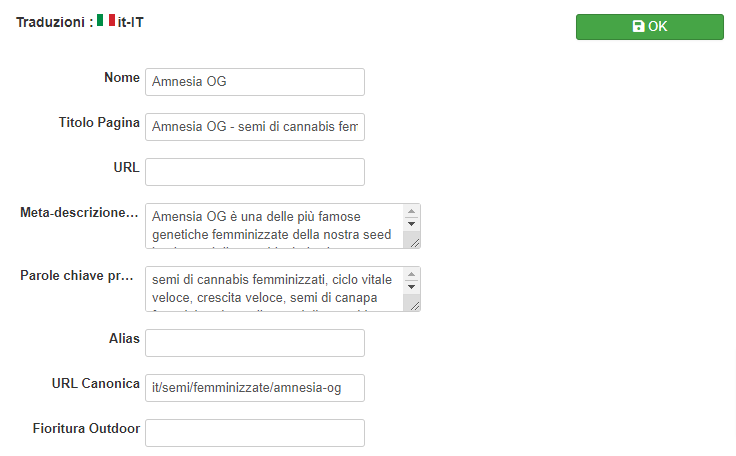The height and width of the screenshot is (456, 736).
Task: Grab resize handle of Meta-descrizione textarea
Action: click(x=414, y=243)
